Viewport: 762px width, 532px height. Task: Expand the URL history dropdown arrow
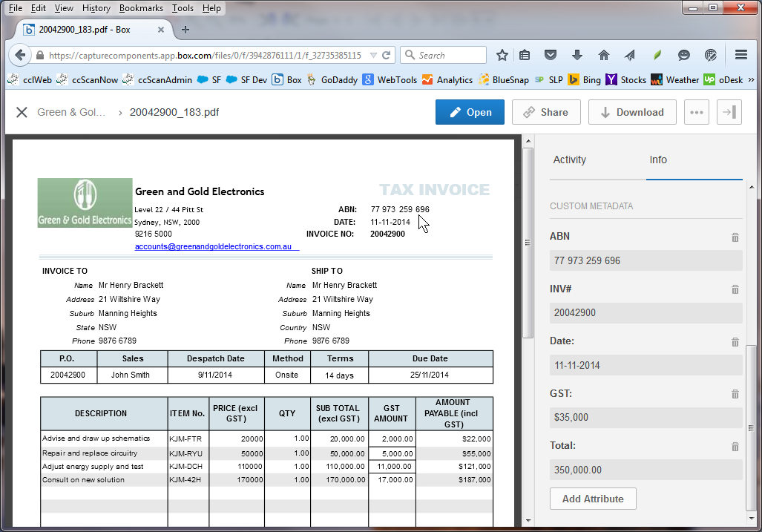coord(373,56)
